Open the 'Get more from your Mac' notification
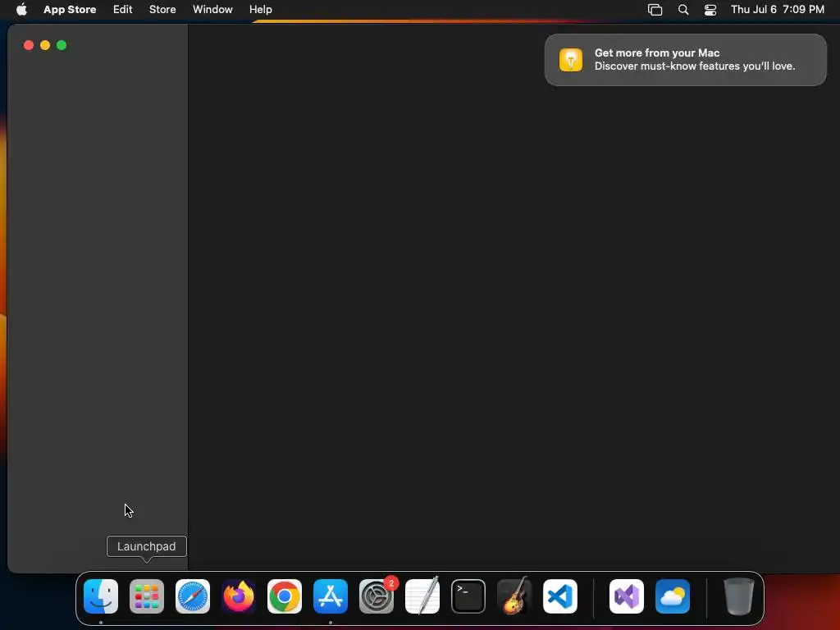 686,60
